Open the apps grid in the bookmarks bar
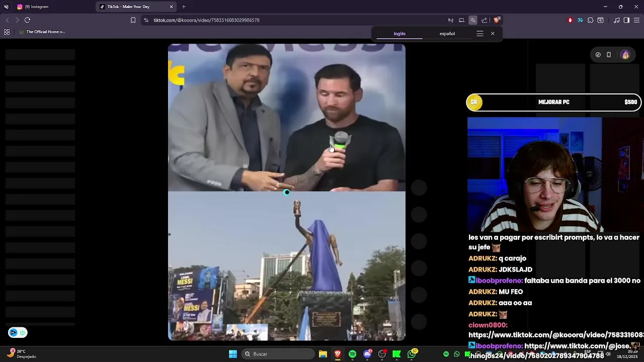The width and height of the screenshot is (644, 362). pos(7,32)
